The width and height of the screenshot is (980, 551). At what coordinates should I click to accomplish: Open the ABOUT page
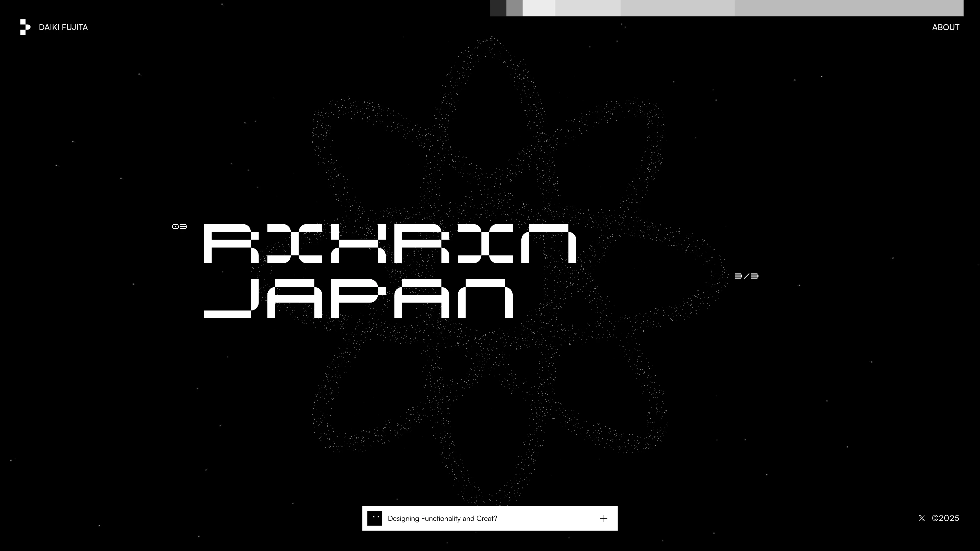pos(946,27)
